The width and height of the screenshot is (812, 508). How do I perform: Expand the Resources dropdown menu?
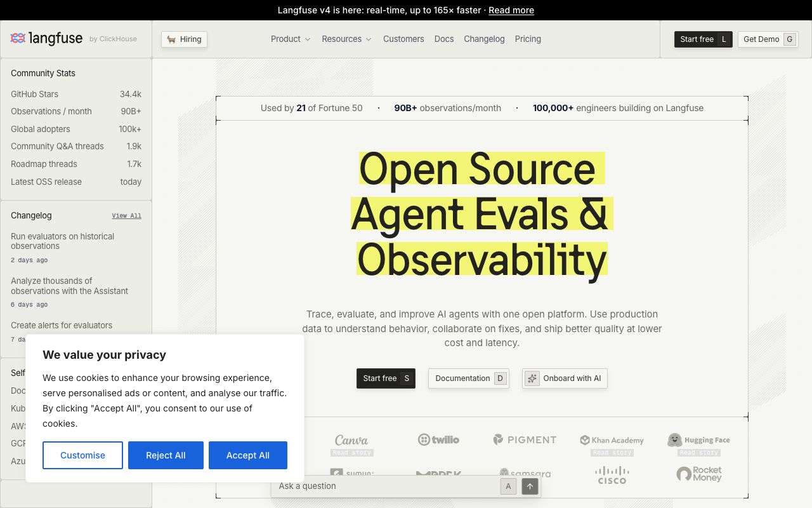point(346,39)
